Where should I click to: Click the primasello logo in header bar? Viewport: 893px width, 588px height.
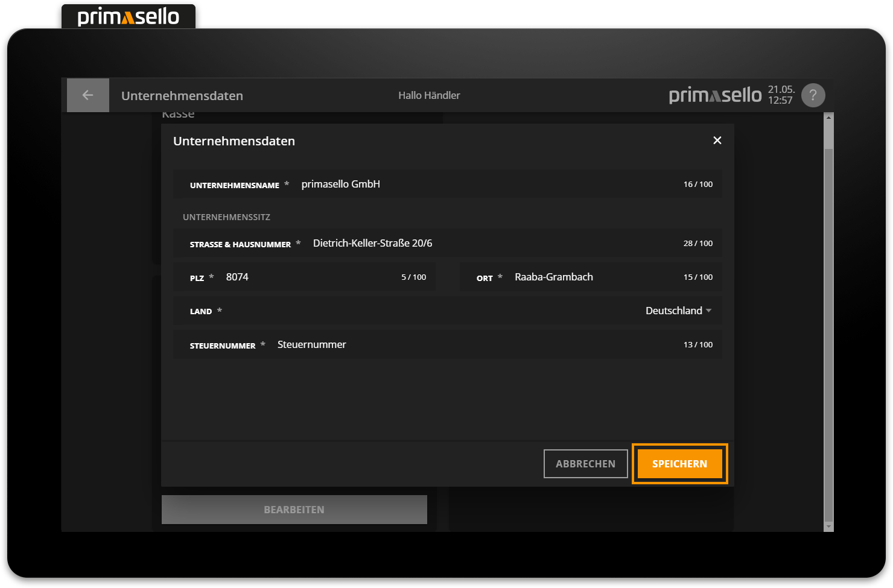click(715, 95)
